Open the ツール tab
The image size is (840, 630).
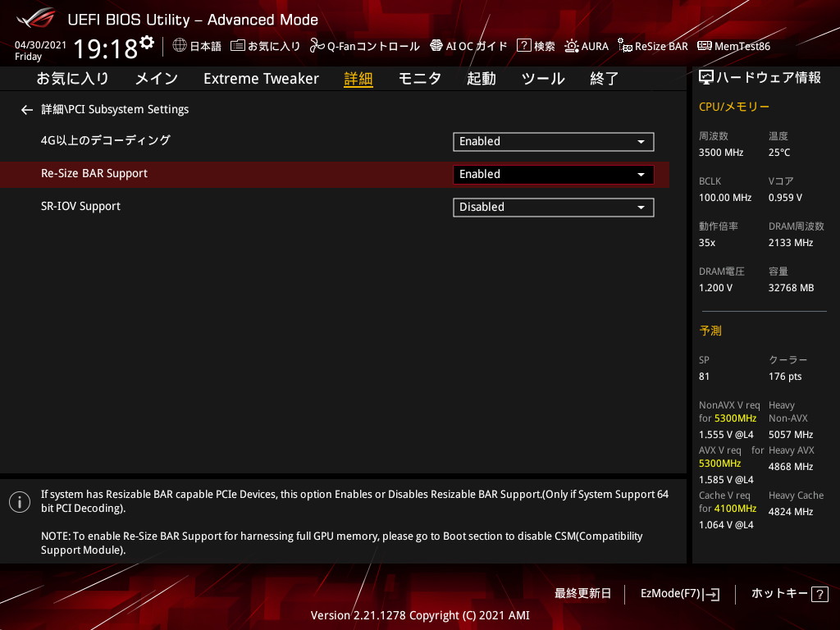click(x=543, y=79)
